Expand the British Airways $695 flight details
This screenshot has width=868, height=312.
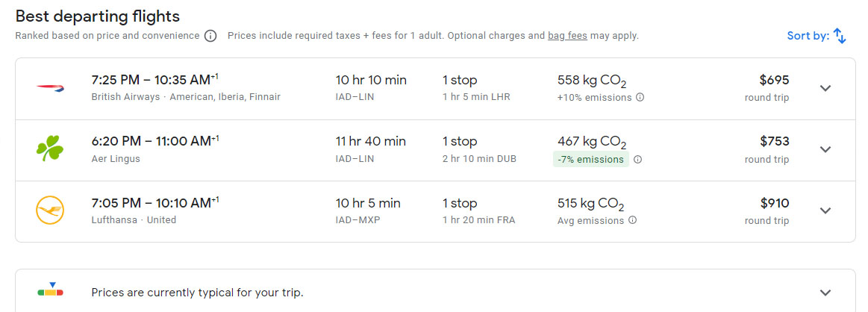pyautogui.click(x=825, y=88)
